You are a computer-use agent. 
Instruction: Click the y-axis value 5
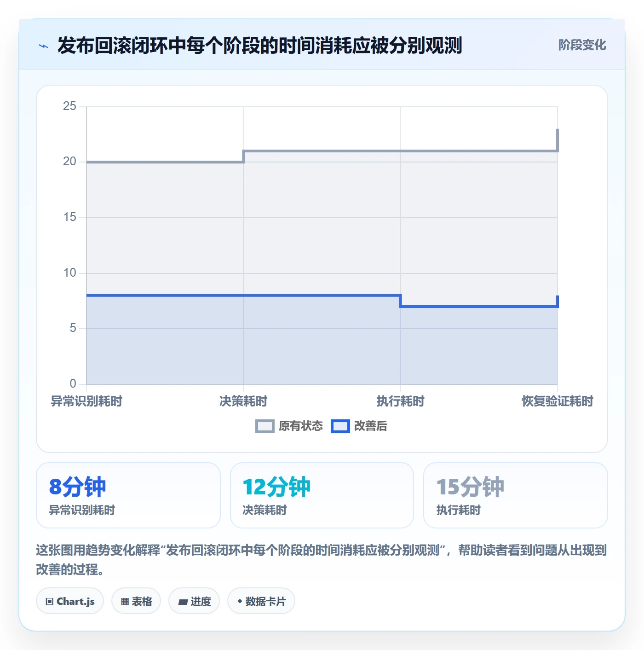tap(73, 328)
